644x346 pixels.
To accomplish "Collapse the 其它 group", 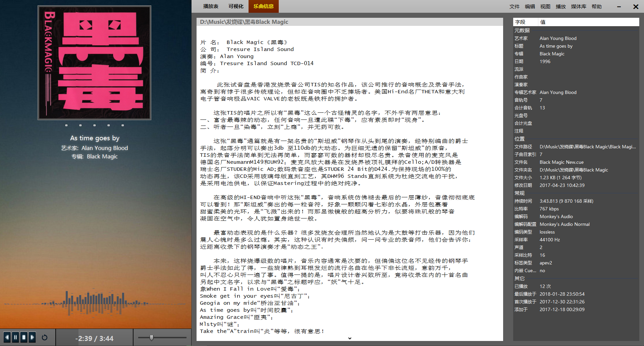I will [x=520, y=279].
